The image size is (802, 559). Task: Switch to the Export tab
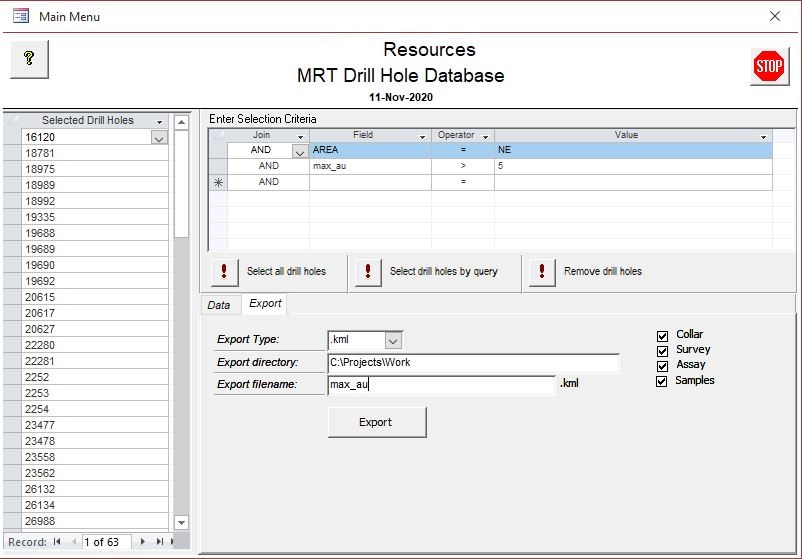click(x=265, y=303)
